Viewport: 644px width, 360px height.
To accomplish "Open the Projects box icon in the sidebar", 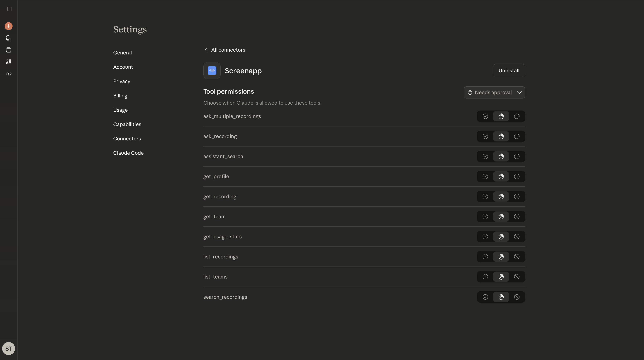I will click(8, 50).
